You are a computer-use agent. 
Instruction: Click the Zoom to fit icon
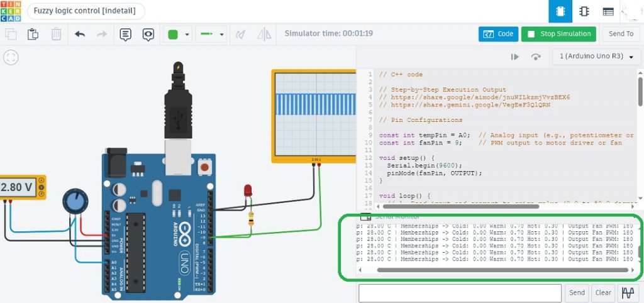coord(11,57)
